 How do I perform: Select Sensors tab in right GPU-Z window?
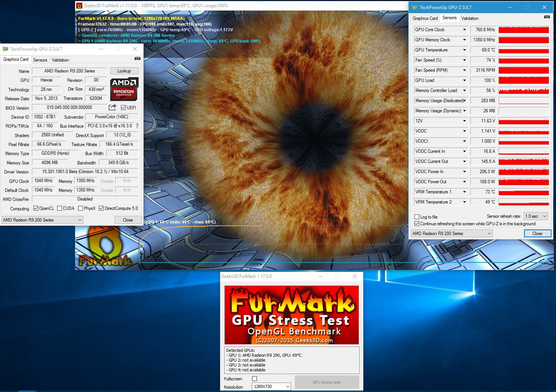click(449, 18)
